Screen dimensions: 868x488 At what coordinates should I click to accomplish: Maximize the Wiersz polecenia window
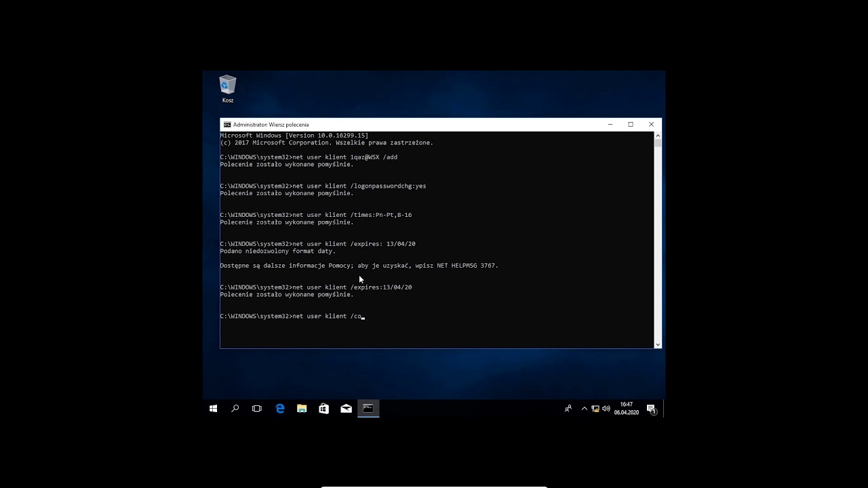[x=631, y=125]
